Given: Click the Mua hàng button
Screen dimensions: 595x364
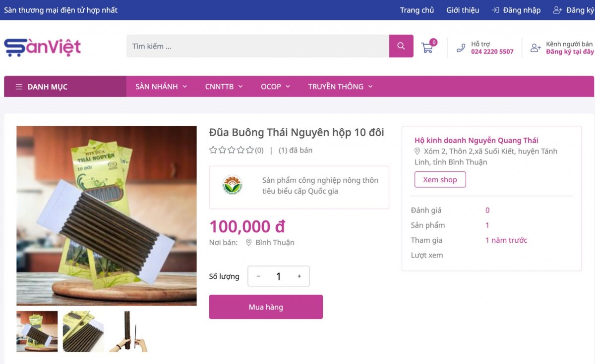Looking at the screenshot, I should click(x=266, y=307).
